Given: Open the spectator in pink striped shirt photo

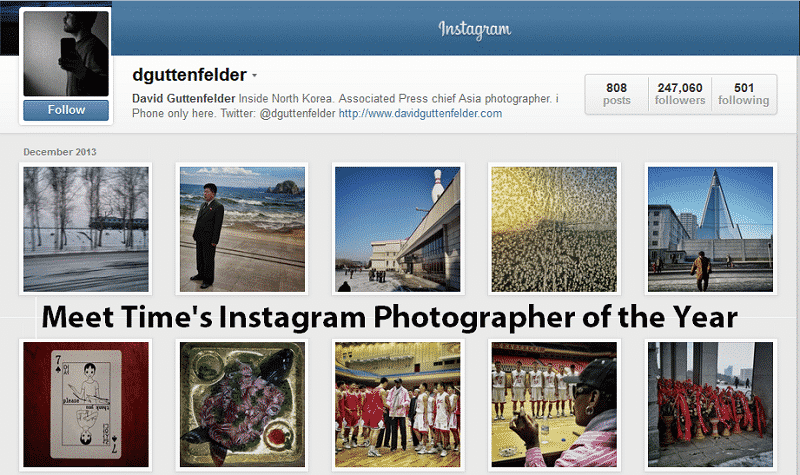Looking at the screenshot, I should (x=554, y=404).
